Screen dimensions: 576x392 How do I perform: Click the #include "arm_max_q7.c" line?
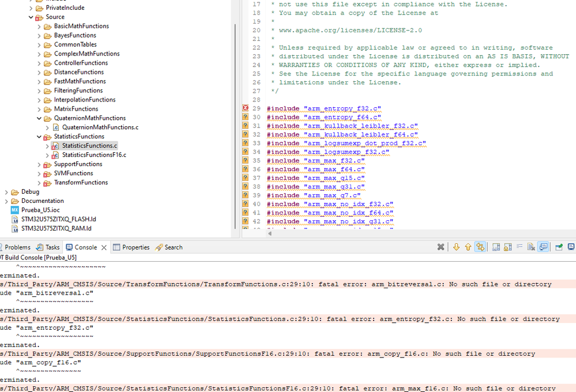click(313, 195)
